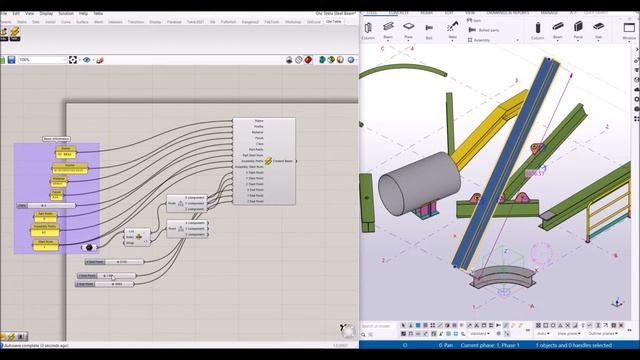Image resolution: width=640 pixels, height=360 pixels.
Task: Select the concrete Slab tool
Action: [x=598, y=27]
